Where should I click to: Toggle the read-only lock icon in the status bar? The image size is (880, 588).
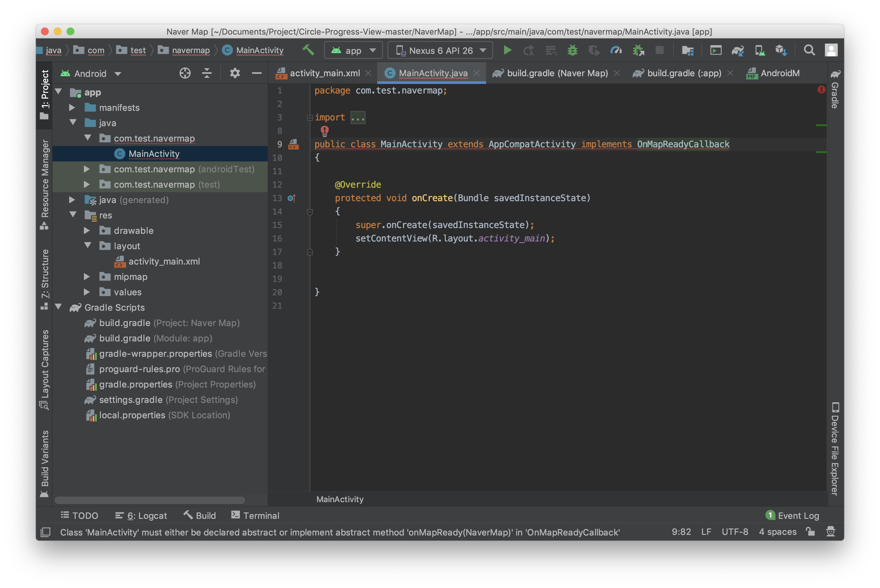(x=810, y=532)
